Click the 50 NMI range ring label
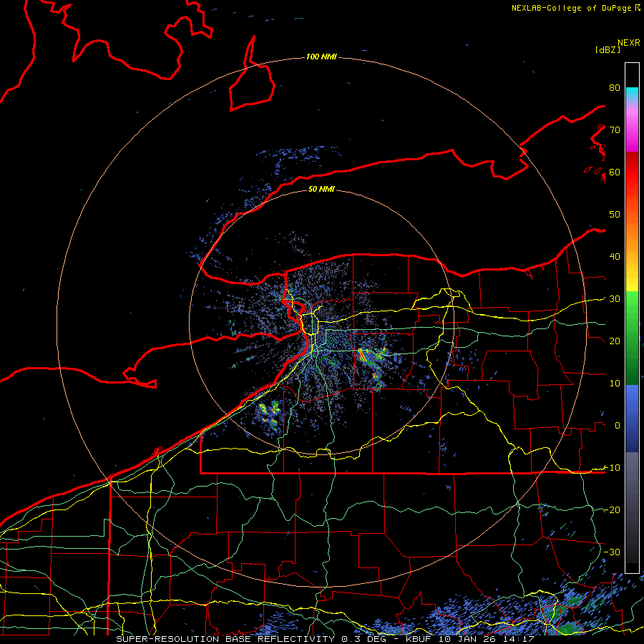 321,190
